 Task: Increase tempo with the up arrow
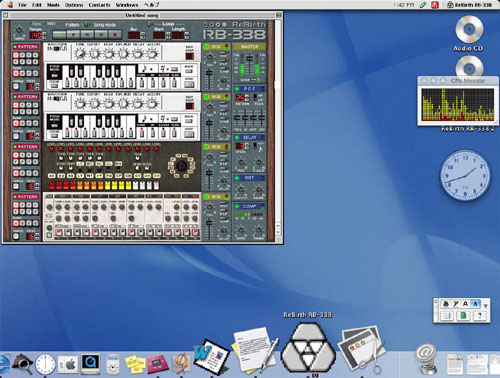click(44, 33)
